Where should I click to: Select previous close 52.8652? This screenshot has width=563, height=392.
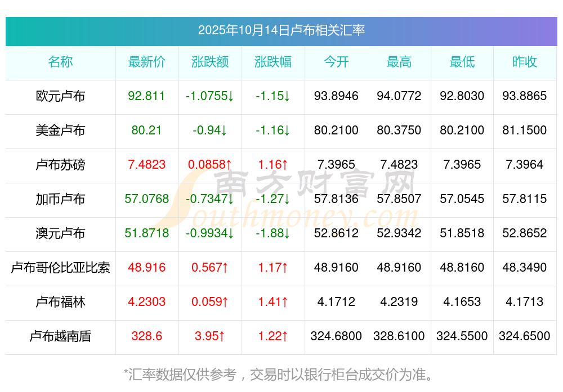click(x=525, y=233)
